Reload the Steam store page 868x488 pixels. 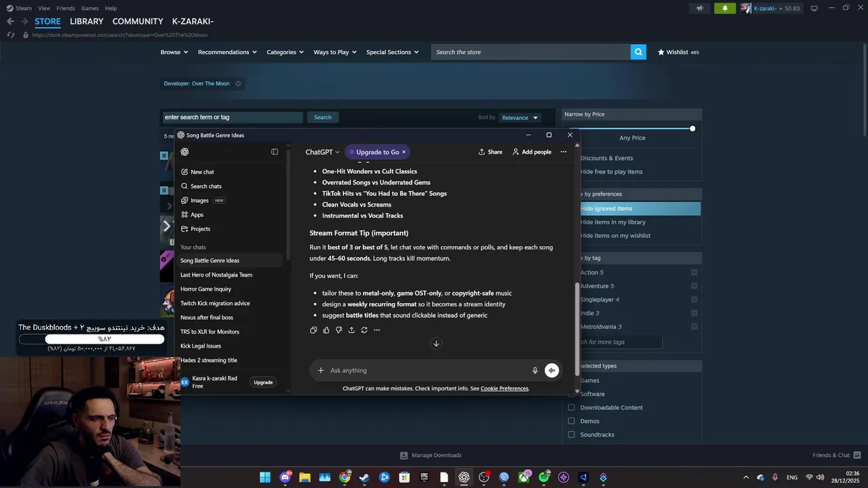(x=11, y=35)
